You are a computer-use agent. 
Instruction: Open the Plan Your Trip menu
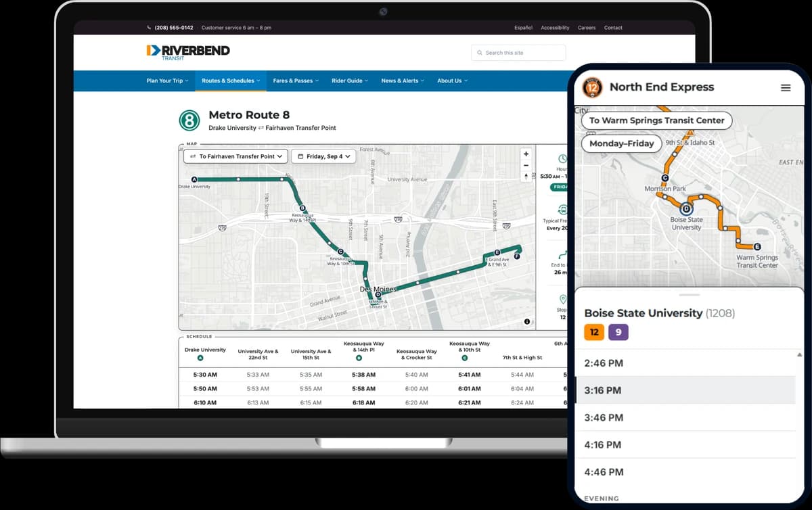coord(168,80)
